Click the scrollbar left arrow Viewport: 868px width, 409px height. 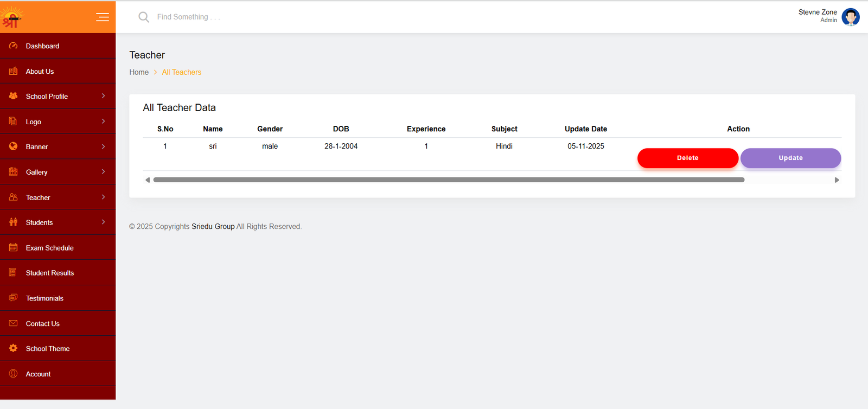(148, 180)
